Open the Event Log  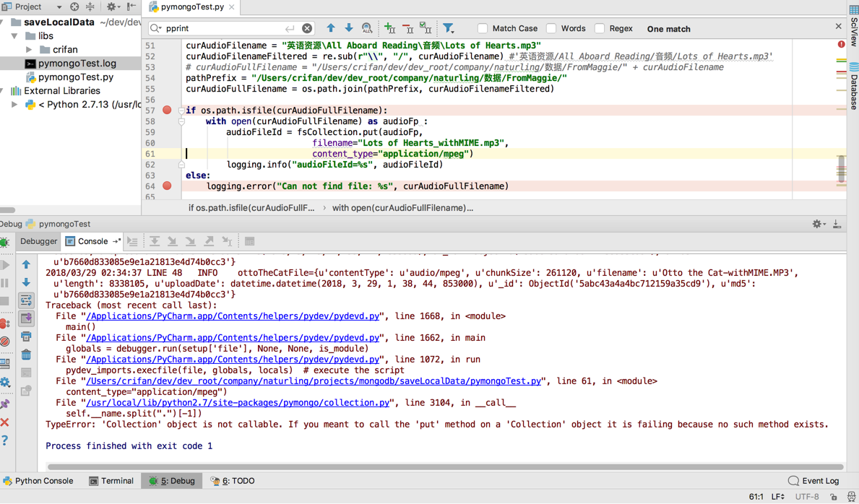(x=813, y=481)
